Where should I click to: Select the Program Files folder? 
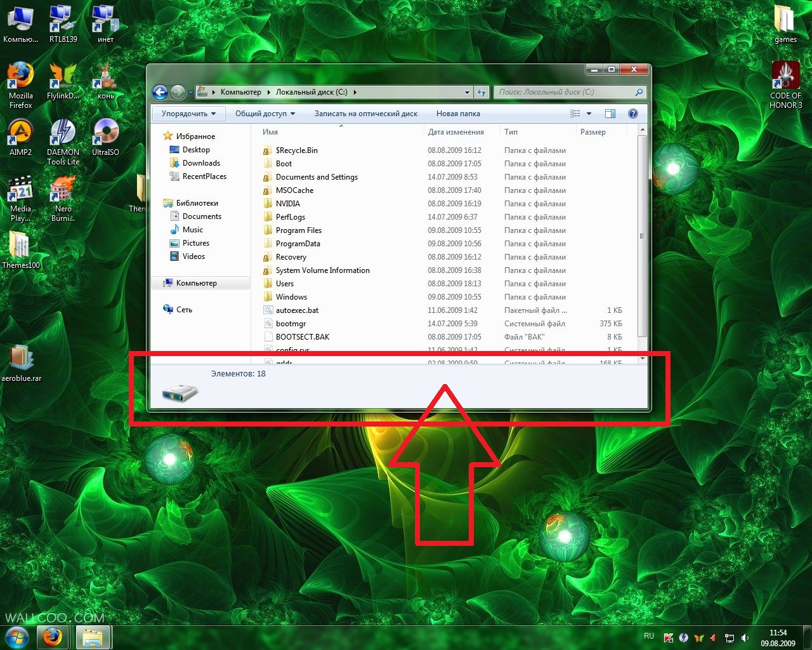298,230
